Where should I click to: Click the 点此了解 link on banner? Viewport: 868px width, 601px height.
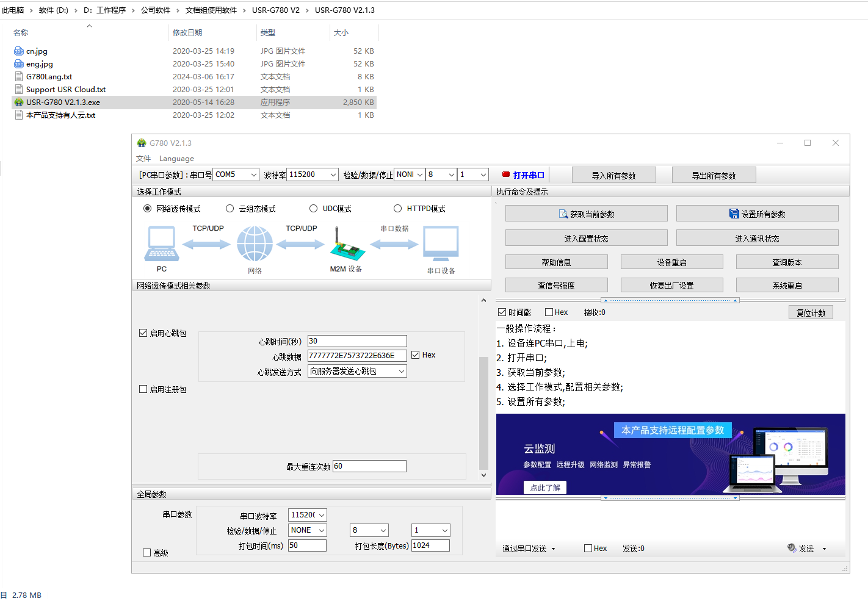545,488
